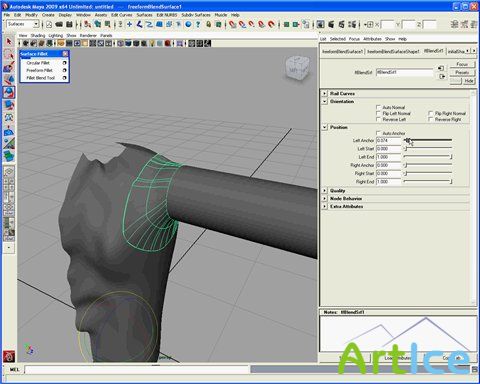480x384 pixels.
Task: Open Circular Fillet option box
Action: click(x=64, y=63)
